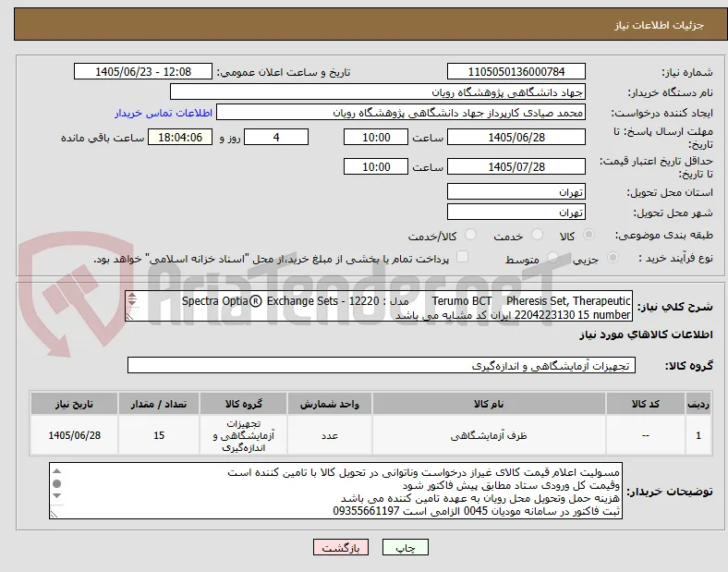Screen dimensions: 728x572
Task: Click the price validity time 10:00 field
Action: point(376,166)
